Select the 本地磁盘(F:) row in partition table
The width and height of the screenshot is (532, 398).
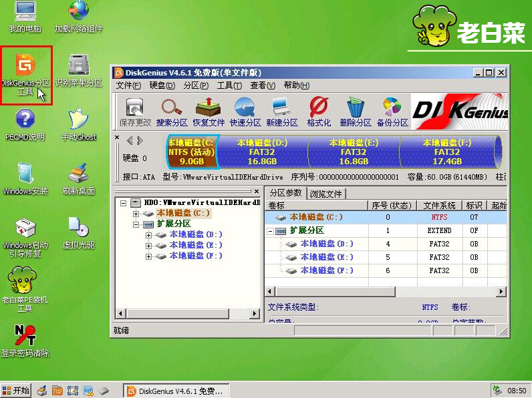coord(326,270)
